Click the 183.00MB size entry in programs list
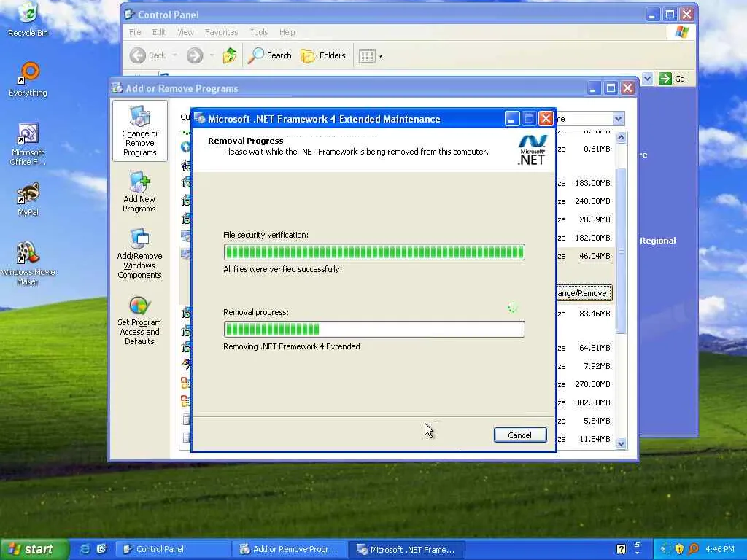 click(592, 183)
